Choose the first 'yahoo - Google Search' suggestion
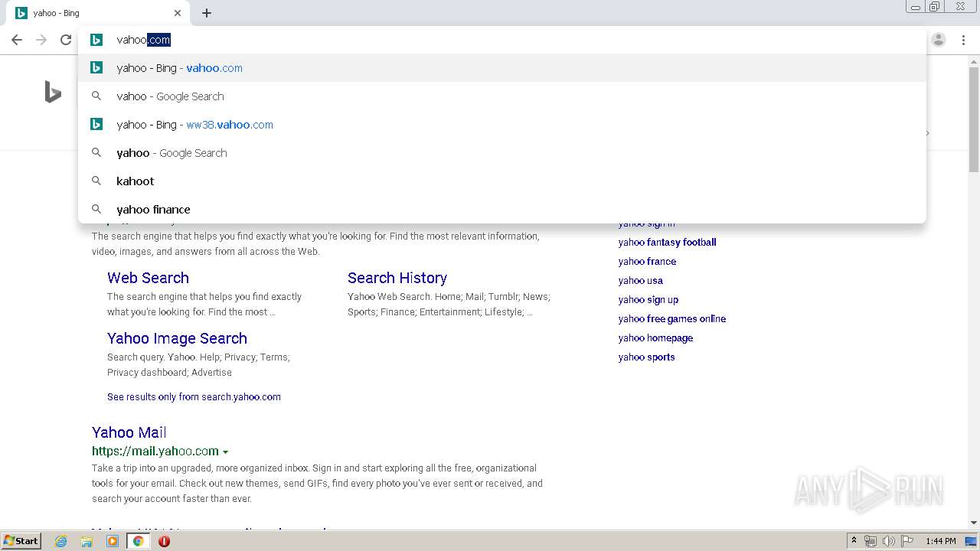 501,96
